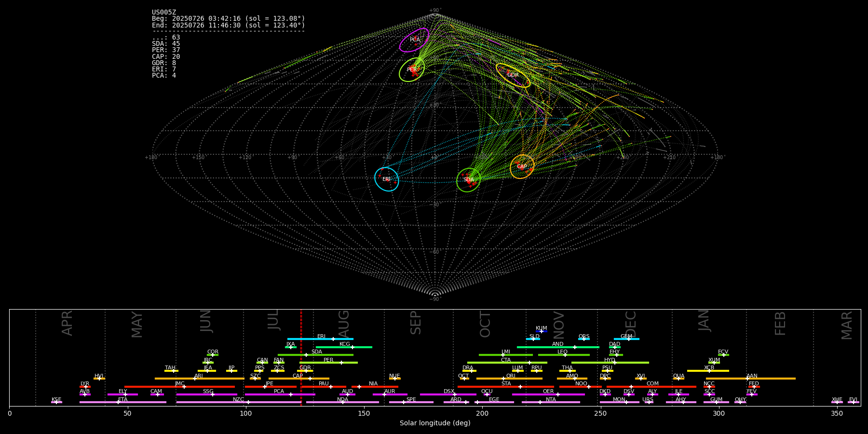
Task: Click the AUG month label in timeline
Action: coord(344,324)
